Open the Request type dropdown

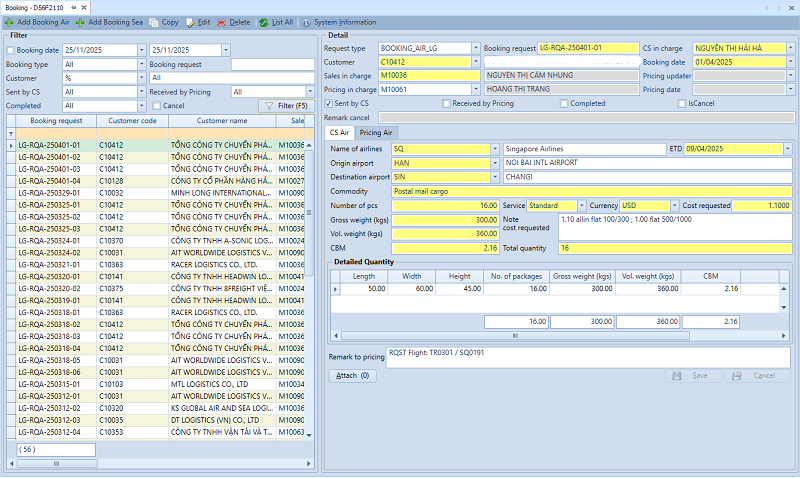pyautogui.click(x=474, y=48)
